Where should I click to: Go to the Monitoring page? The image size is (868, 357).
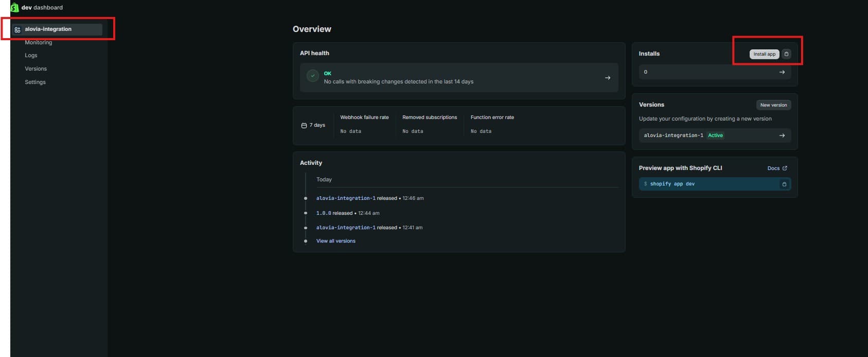38,42
